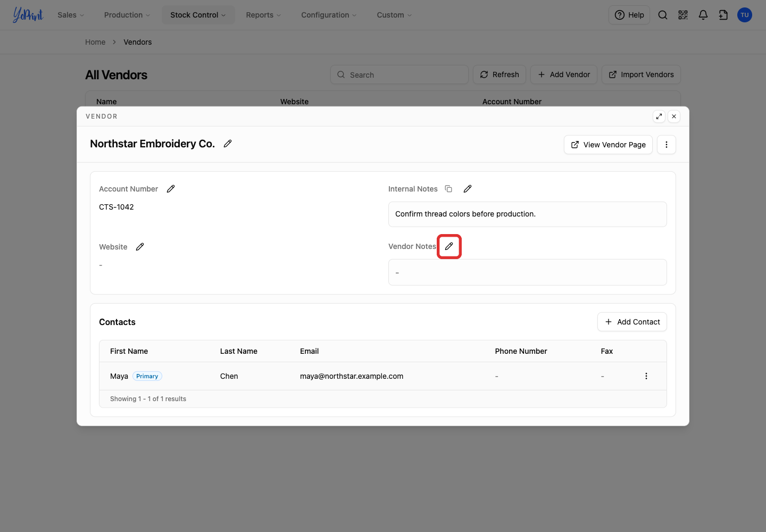Click the Add Contact button

coord(632,322)
